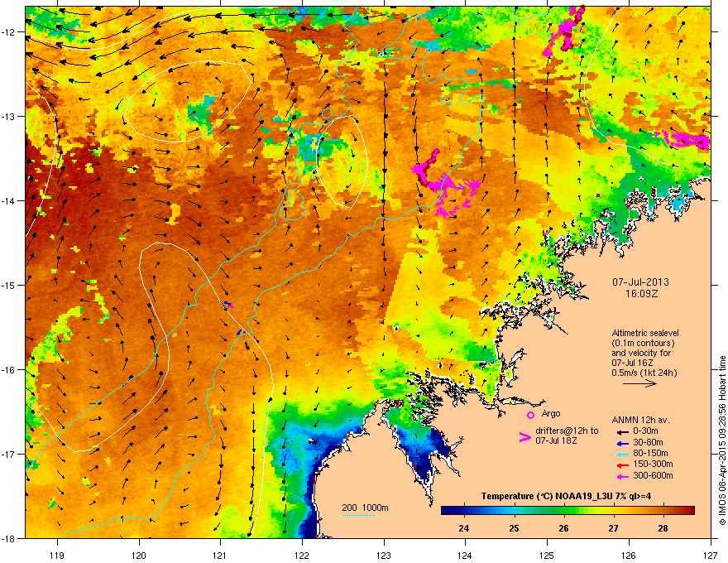
Task: Click the latitude axis label '-13'
Action: tap(8, 117)
